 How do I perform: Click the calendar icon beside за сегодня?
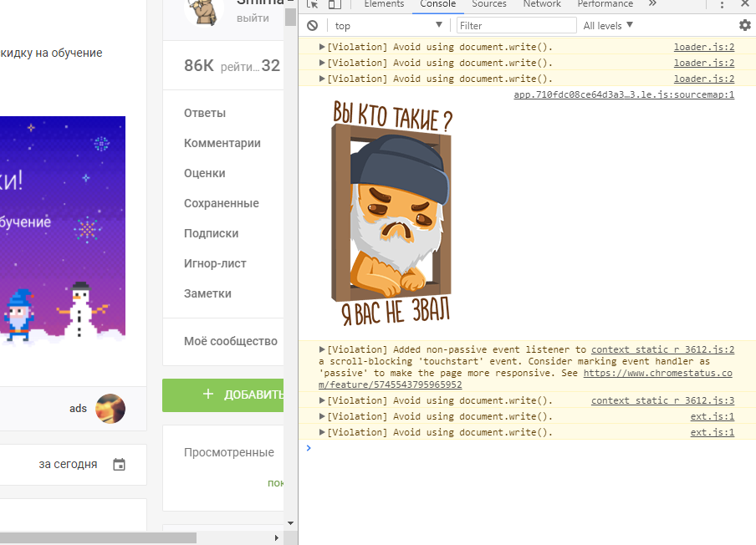pos(119,465)
